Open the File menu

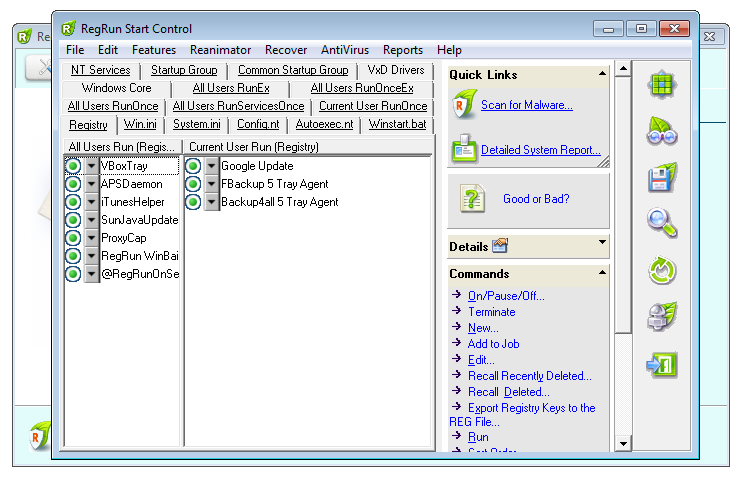coord(75,50)
